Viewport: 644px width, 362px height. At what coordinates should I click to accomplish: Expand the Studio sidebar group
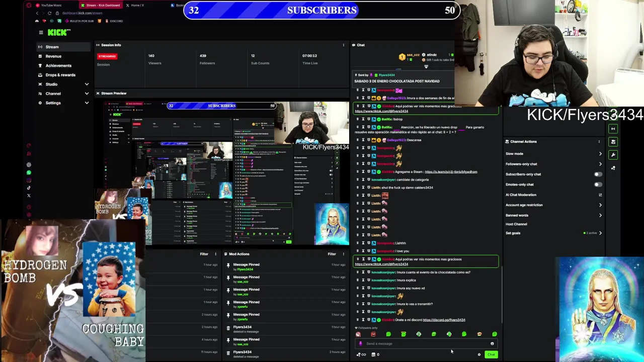[x=63, y=84]
